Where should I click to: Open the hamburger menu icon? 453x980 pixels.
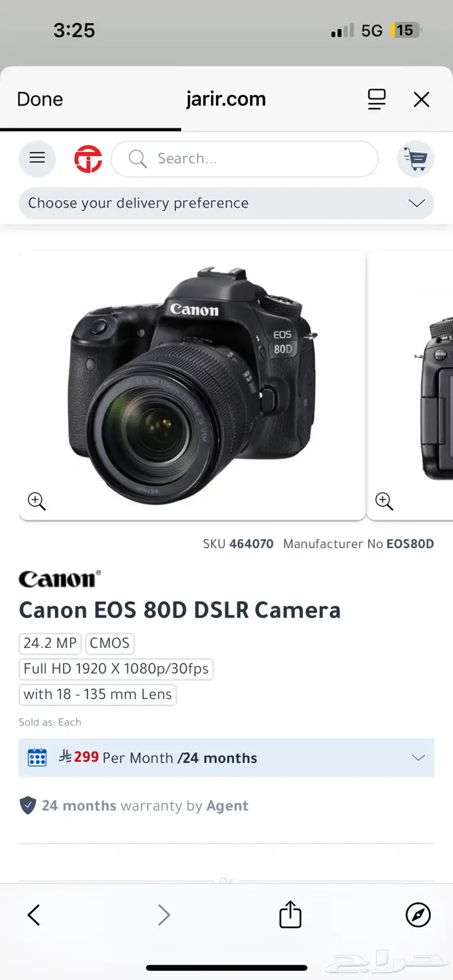pyautogui.click(x=38, y=158)
